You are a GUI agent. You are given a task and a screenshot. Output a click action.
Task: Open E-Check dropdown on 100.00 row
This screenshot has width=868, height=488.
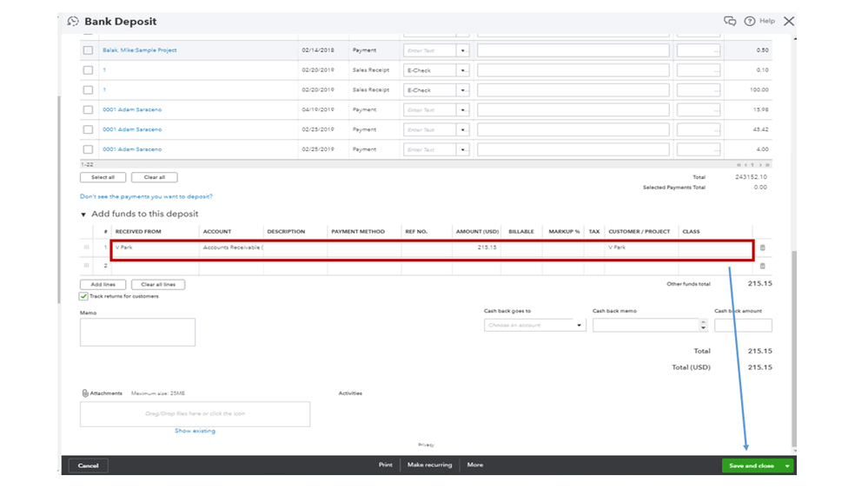click(x=463, y=90)
